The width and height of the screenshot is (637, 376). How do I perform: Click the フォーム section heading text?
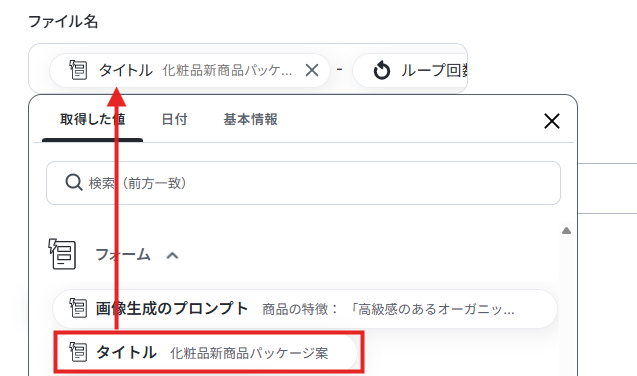coord(123,255)
